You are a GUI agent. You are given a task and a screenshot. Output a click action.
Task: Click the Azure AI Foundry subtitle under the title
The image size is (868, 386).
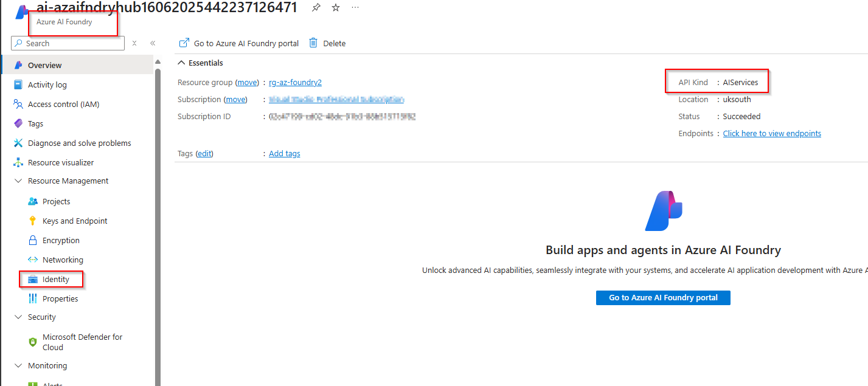tap(64, 22)
